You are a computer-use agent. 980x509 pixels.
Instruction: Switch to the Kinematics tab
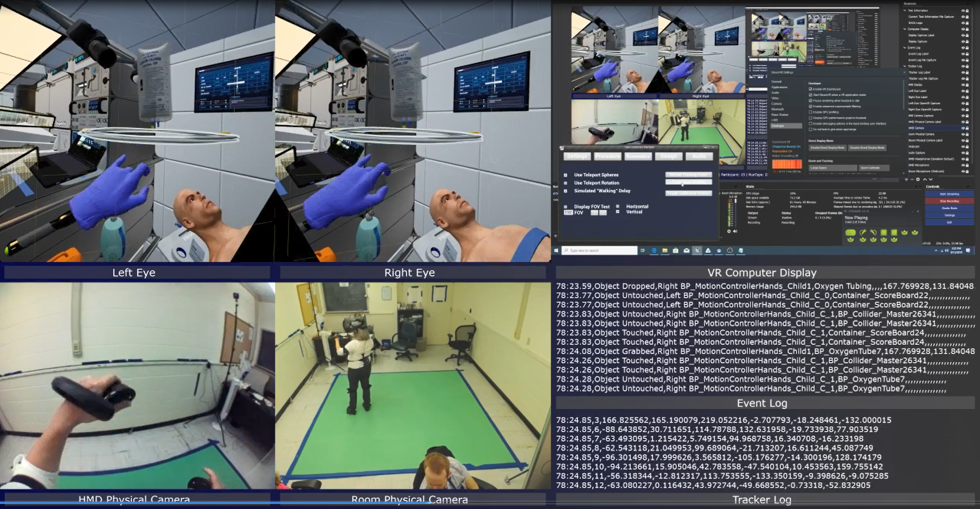click(x=638, y=156)
